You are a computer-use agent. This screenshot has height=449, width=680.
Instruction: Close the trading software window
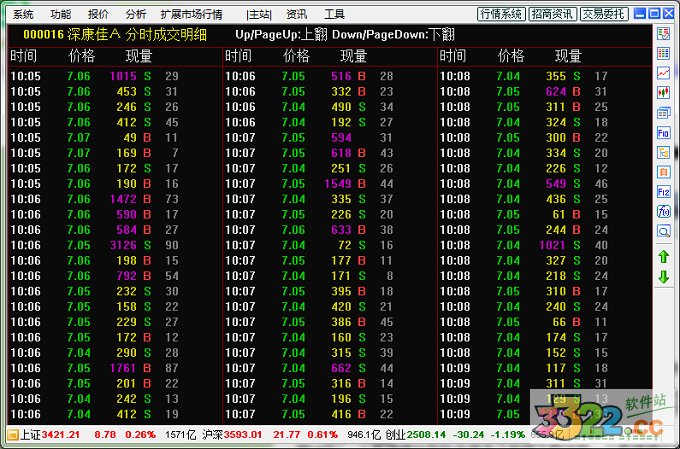(x=669, y=13)
